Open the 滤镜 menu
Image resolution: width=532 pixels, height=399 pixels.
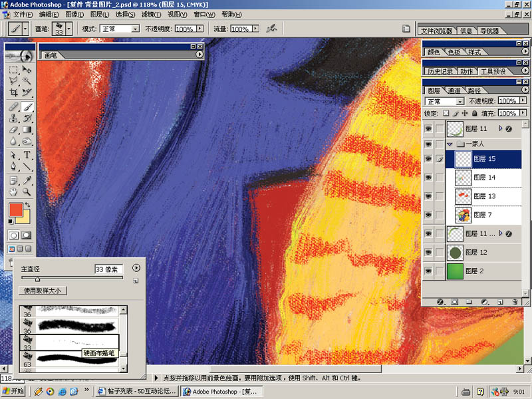click(151, 15)
